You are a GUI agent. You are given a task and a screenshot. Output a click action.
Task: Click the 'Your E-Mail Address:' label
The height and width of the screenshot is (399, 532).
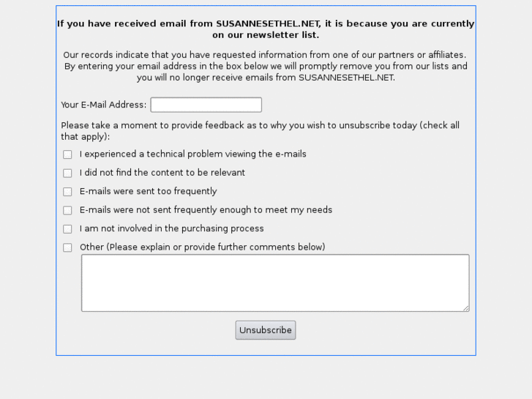pos(103,105)
